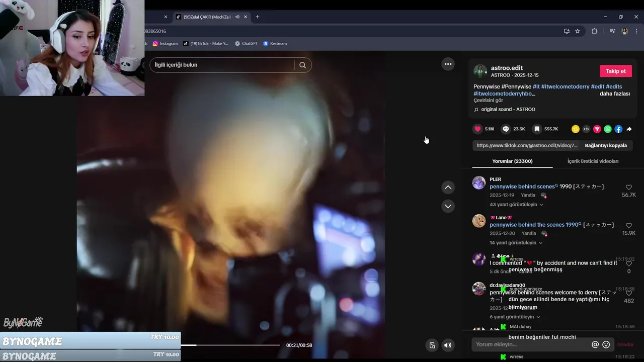Open the #edits hashtag
644x362 pixels.
614,86
